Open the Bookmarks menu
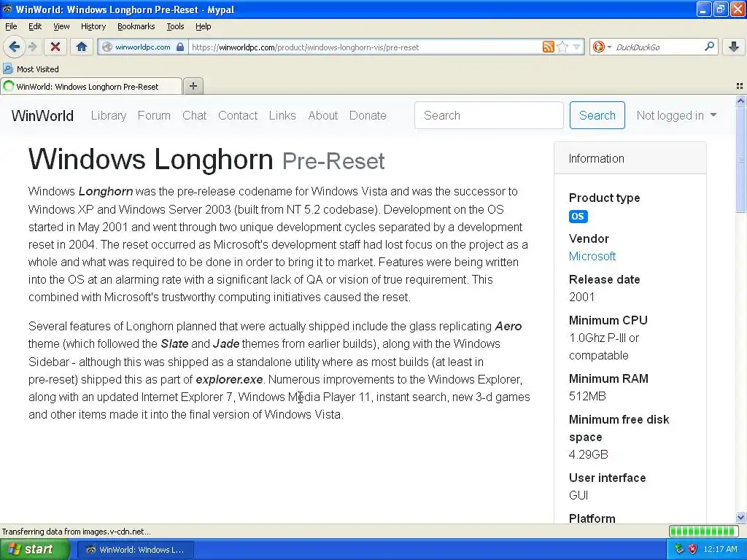Image resolution: width=747 pixels, height=560 pixels. [x=136, y=26]
